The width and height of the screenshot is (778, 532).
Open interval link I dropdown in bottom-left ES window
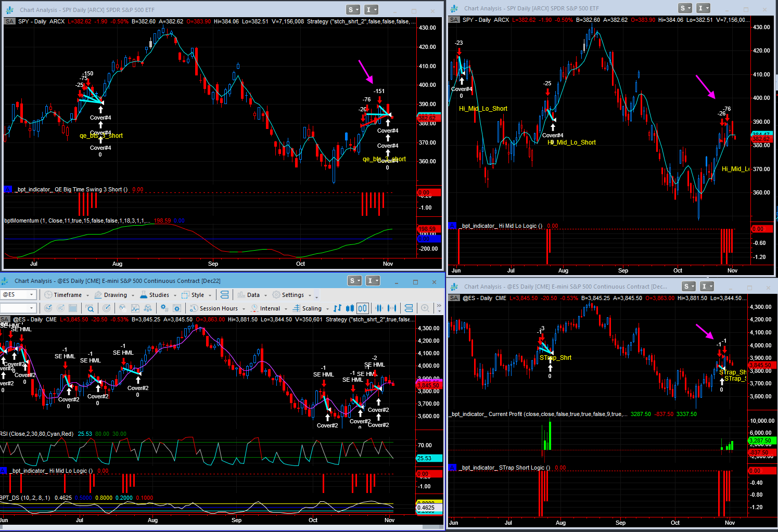tap(373, 281)
